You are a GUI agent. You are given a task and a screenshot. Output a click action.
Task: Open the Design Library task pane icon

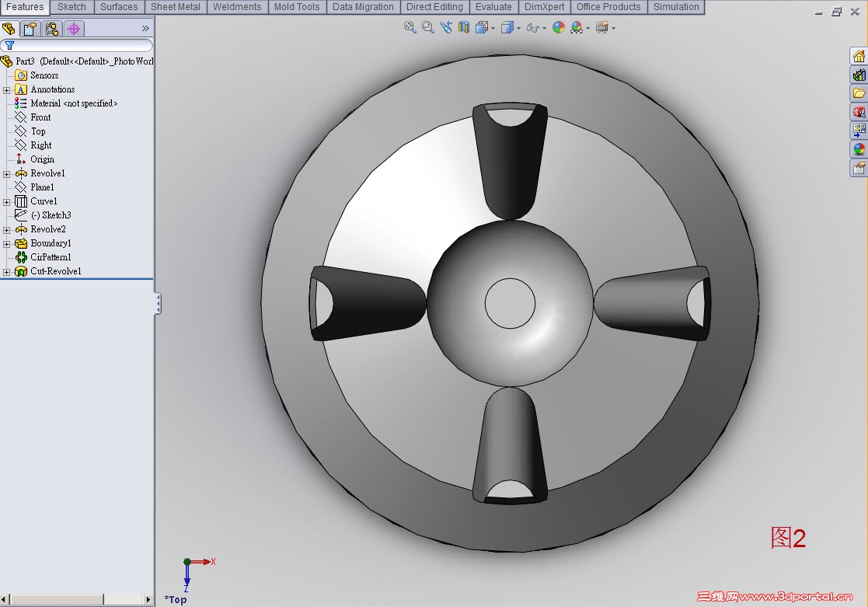tap(859, 75)
